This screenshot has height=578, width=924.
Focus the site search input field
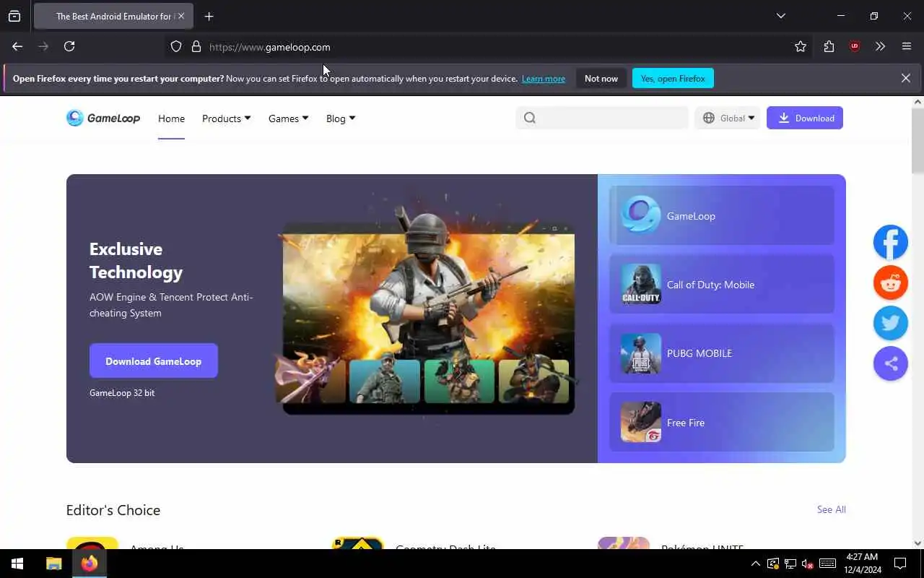(602, 118)
